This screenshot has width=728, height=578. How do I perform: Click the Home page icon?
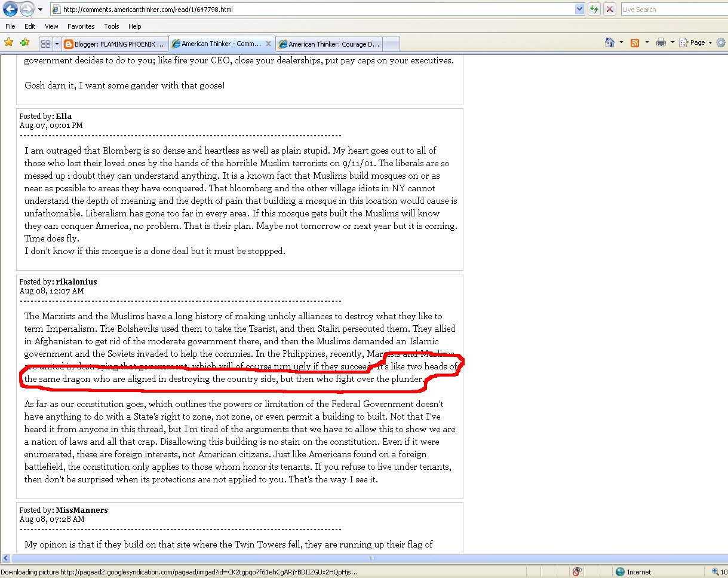point(610,42)
